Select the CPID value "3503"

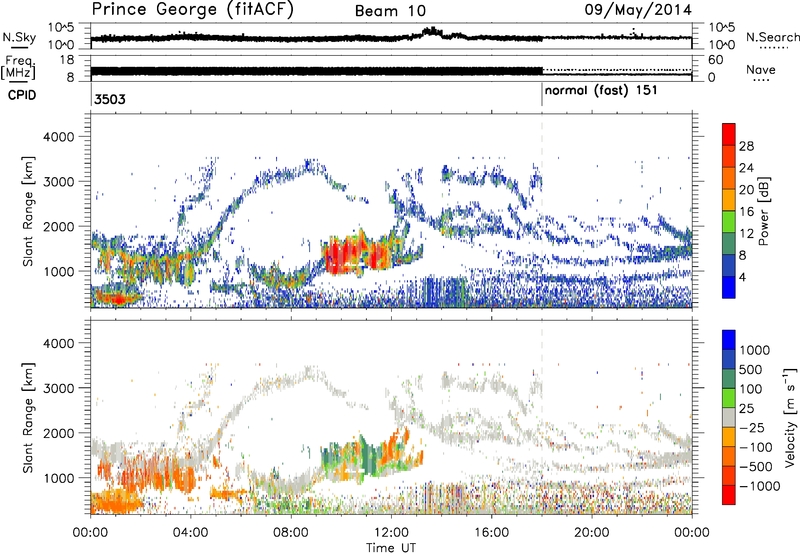[x=110, y=99]
